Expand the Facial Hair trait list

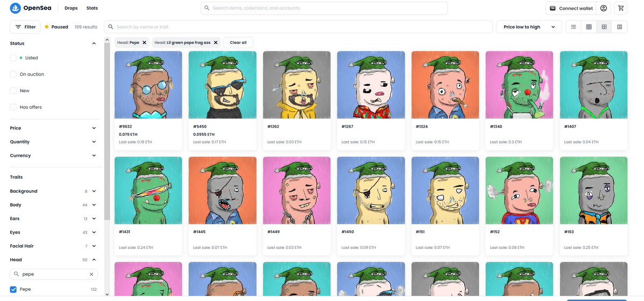pyautogui.click(x=94, y=246)
